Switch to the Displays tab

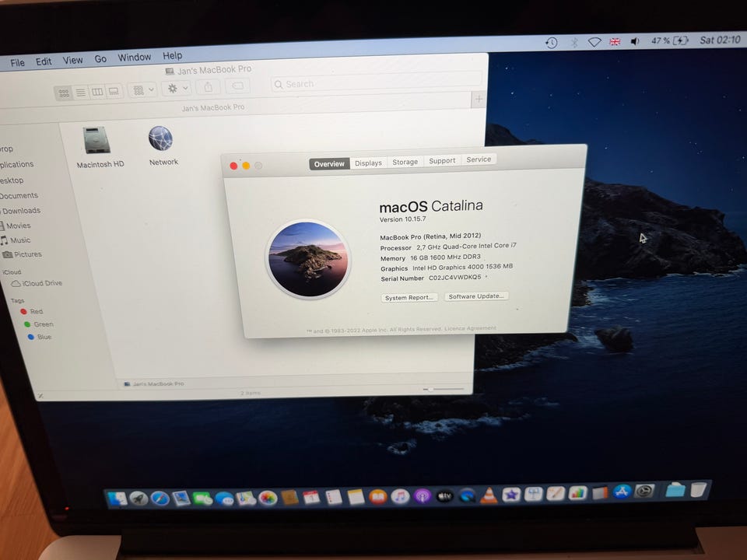coord(368,163)
